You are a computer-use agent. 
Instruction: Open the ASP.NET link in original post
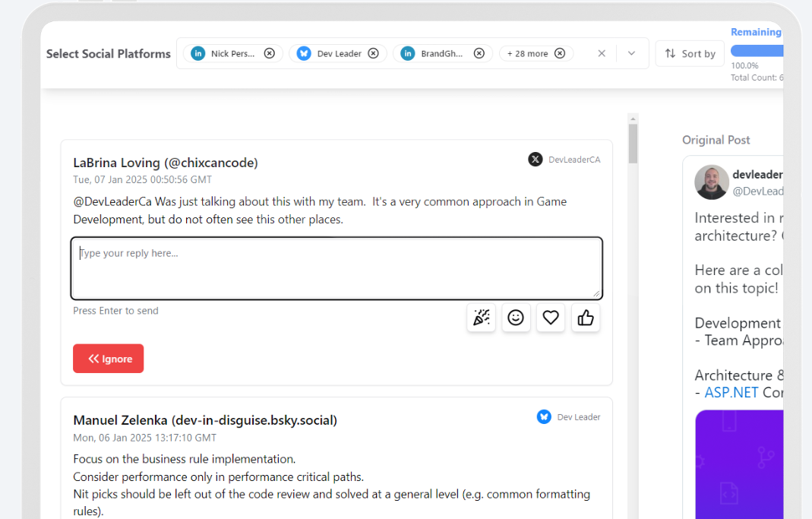731,393
